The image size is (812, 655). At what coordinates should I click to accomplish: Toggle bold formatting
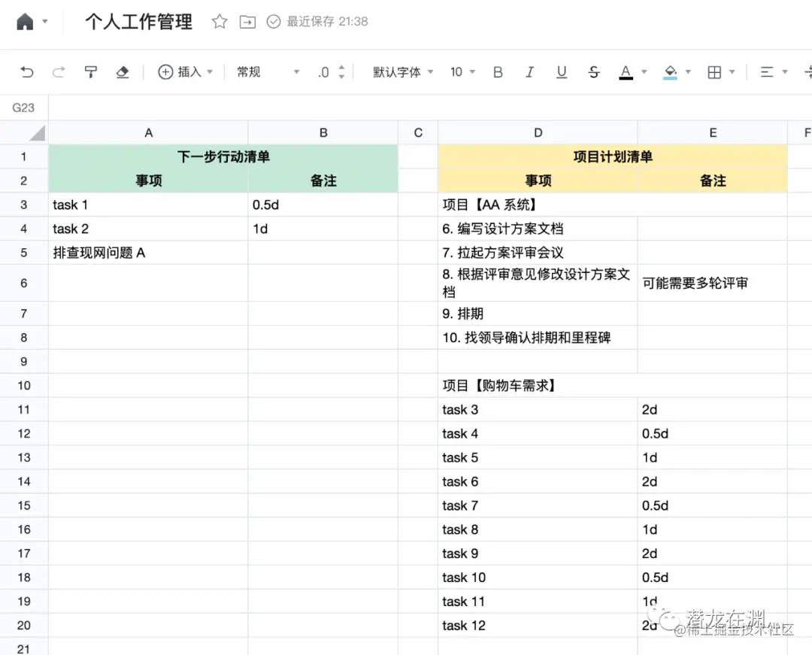click(x=498, y=72)
